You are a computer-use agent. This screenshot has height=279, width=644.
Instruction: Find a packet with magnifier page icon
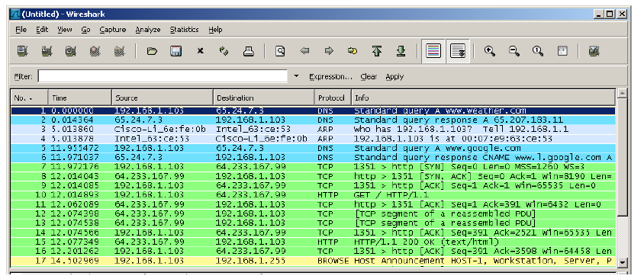point(280,51)
